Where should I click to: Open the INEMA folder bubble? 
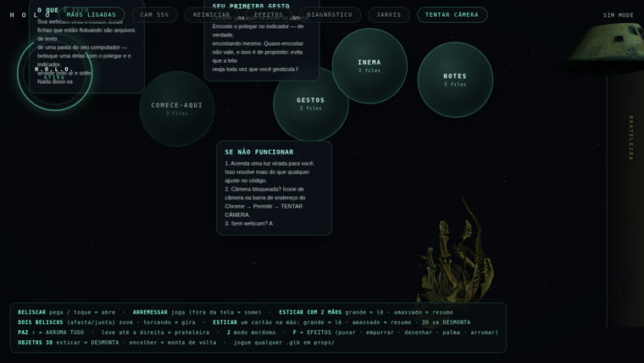[369, 66]
